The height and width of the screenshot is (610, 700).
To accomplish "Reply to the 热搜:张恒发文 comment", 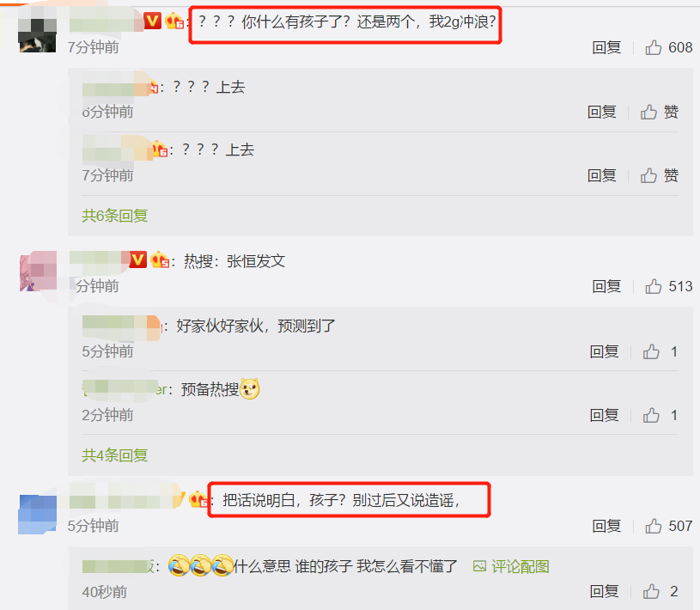I will pyautogui.click(x=606, y=286).
